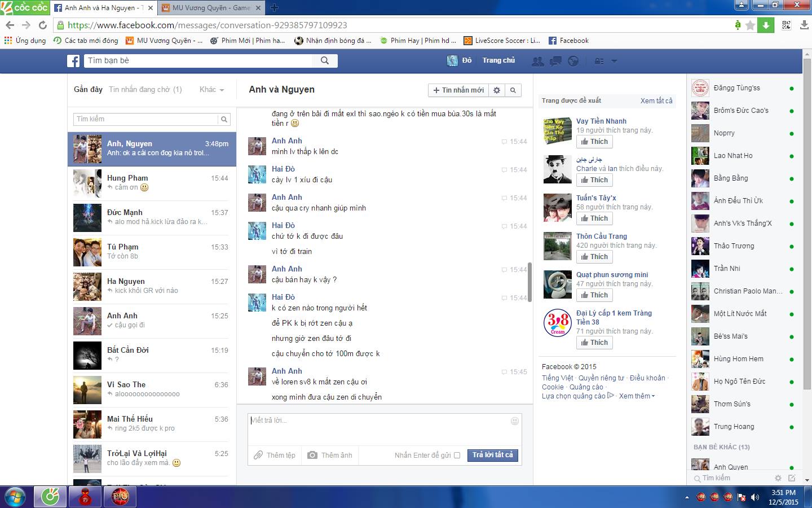The width and height of the screenshot is (812, 508).
Task: Open the account menu dropdown arrow
Action: tap(614, 61)
